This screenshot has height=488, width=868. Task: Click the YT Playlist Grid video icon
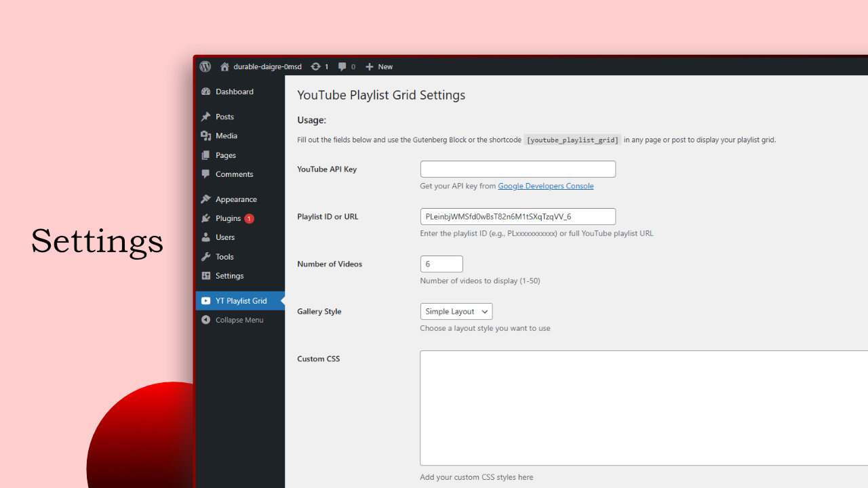[205, 300]
